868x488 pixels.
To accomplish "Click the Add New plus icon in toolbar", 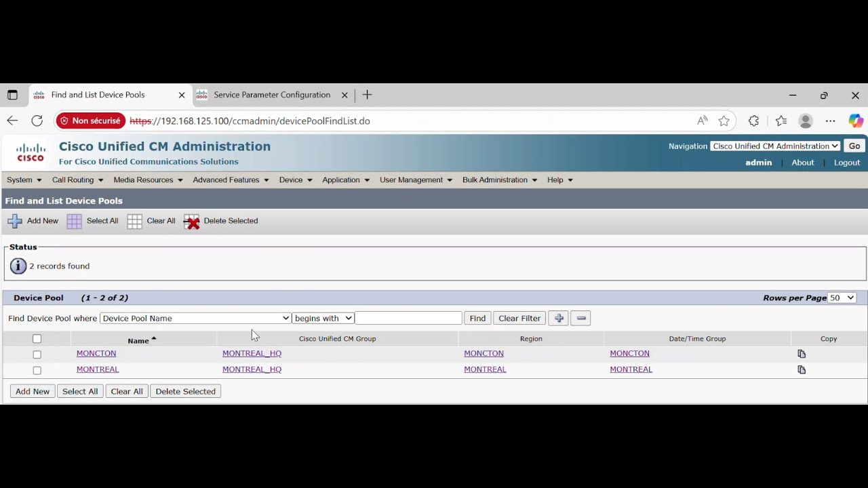I will [x=15, y=222].
